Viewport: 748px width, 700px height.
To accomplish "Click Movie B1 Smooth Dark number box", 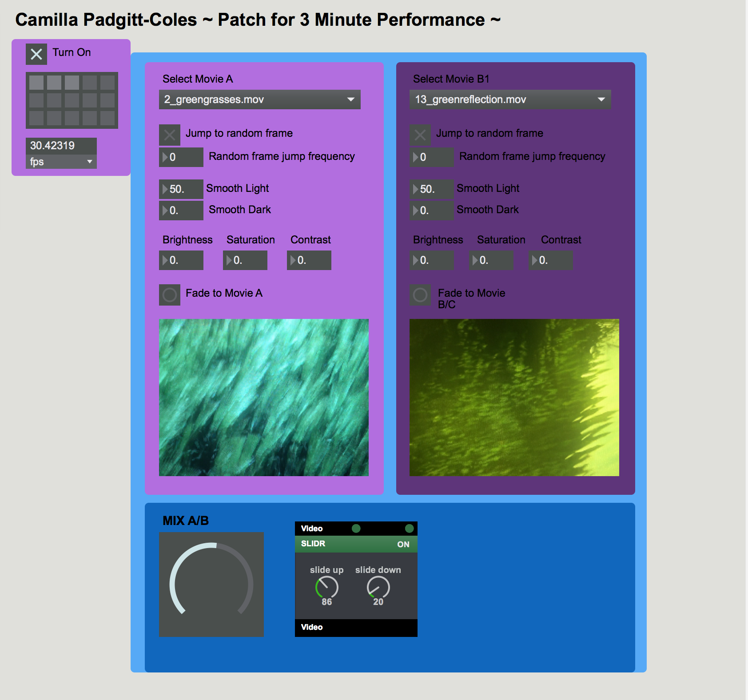I will click(x=432, y=211).
